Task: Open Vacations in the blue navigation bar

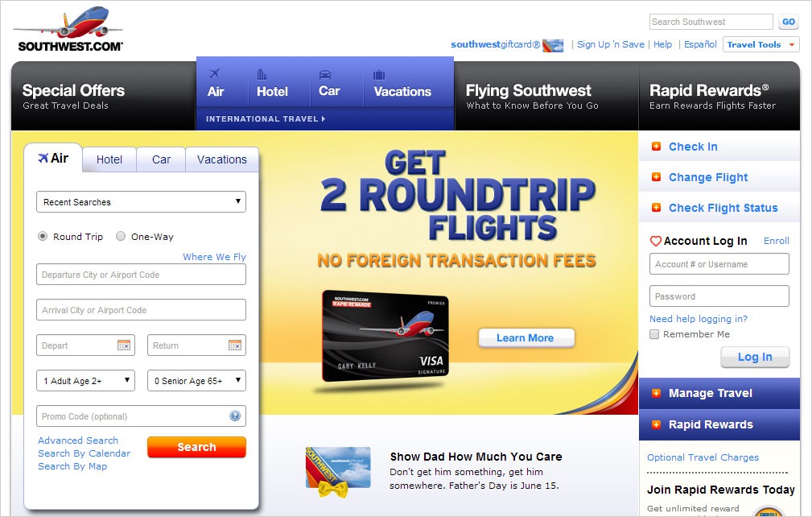Action: coord(402,85)
